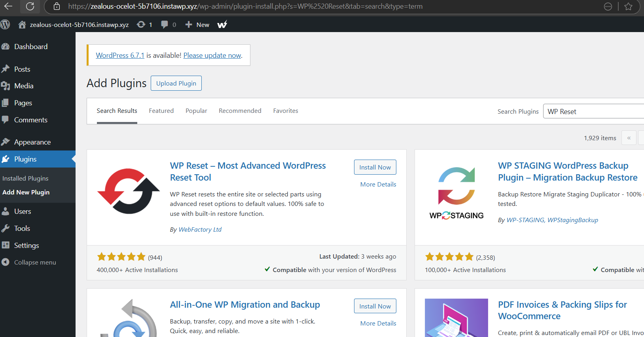
Task: Install All-in-One WP Migration and Backup
Action: point(375,306)
